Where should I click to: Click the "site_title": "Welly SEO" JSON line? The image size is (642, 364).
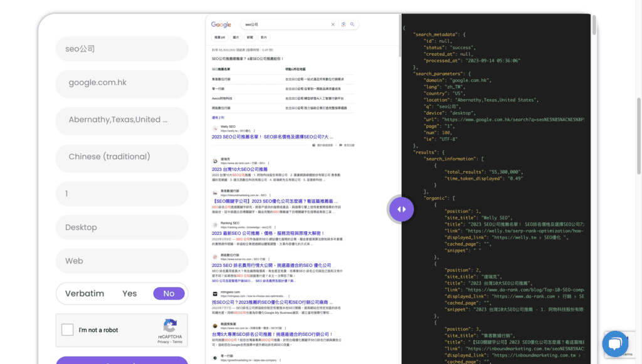(478, 217)
